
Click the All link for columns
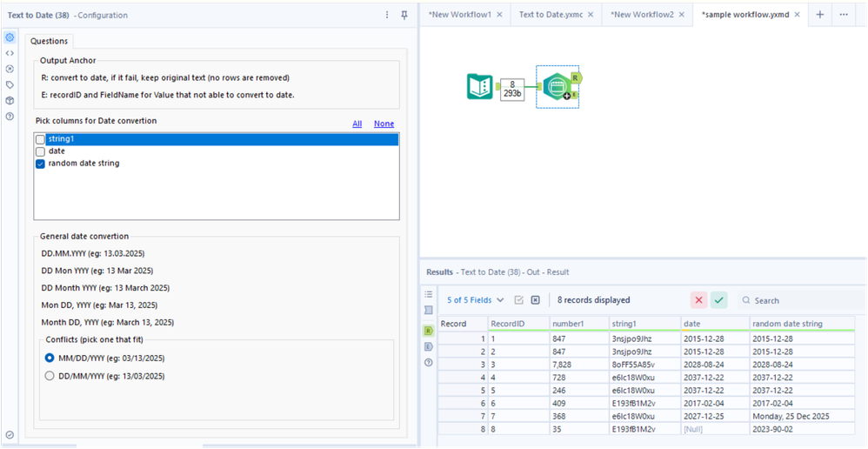[x=357, y=124]
